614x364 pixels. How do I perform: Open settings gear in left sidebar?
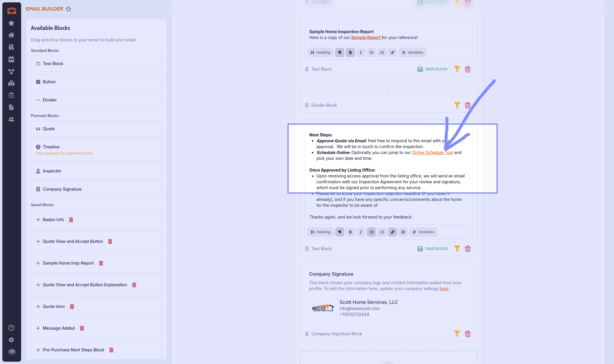coord(11,340)
